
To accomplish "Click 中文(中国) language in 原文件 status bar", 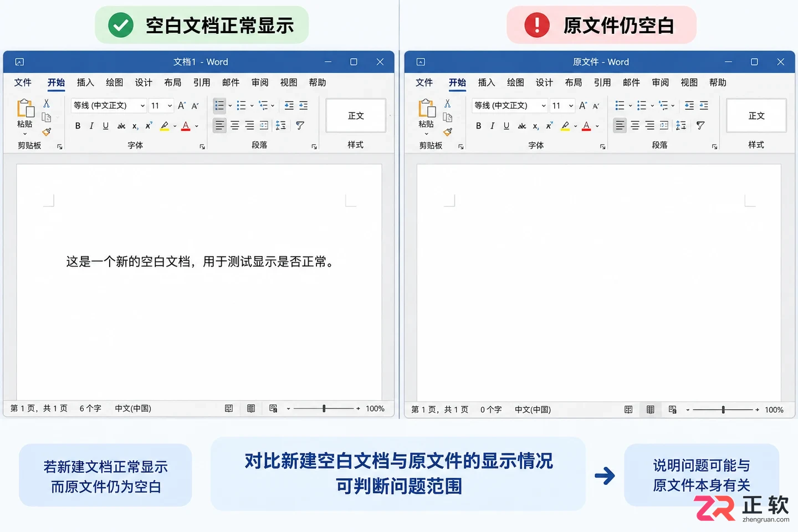I will tap(533, 410).
